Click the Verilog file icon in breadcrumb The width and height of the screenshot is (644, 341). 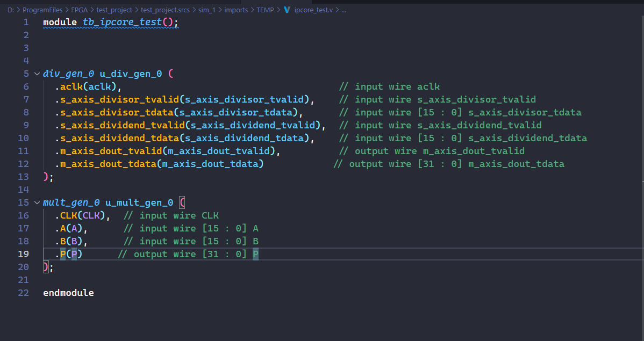287,10
